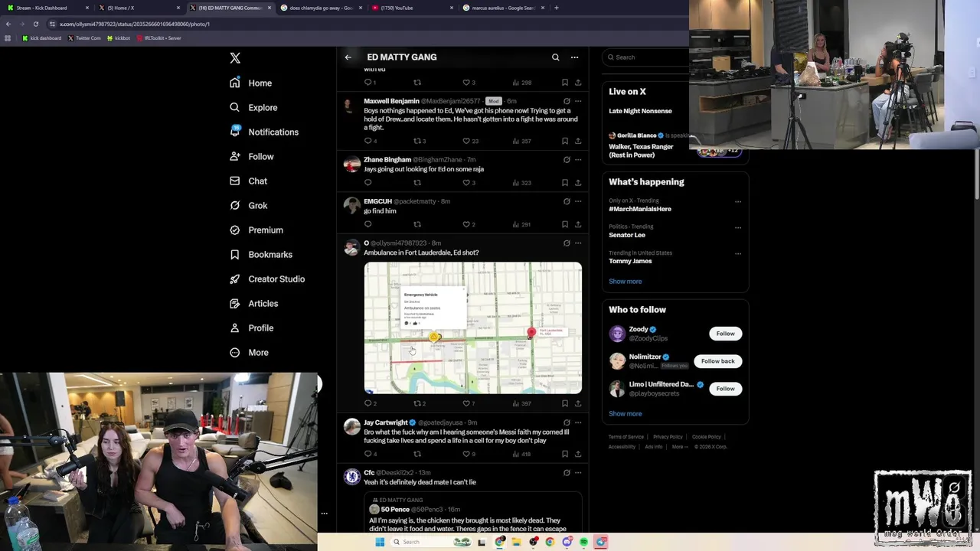
Task: Open more options on Maxwell Benjamin's post
Action: pos(578,101)
